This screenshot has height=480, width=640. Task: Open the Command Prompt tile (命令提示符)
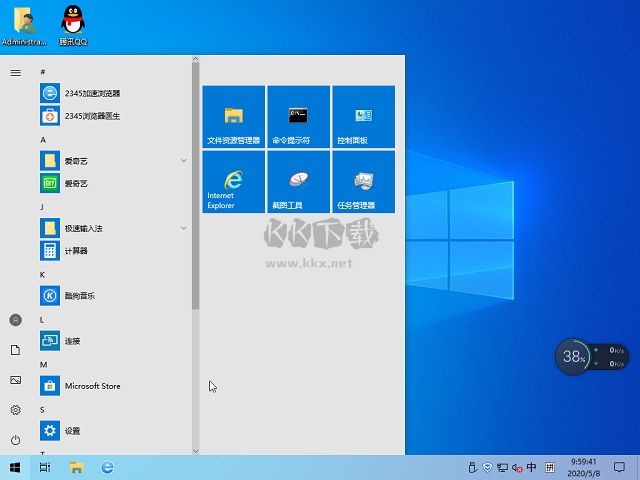[x=298, y=116]
